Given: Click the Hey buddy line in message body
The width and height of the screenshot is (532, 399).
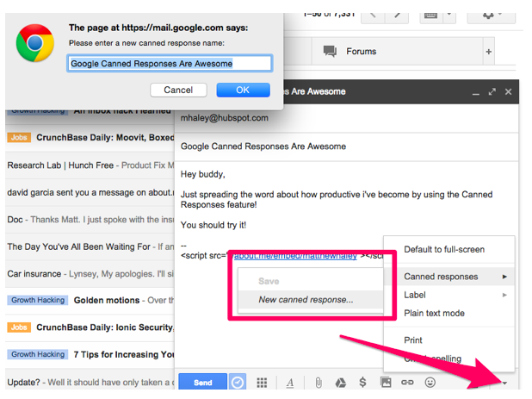Looking at the screenshot, I should 202,174.
